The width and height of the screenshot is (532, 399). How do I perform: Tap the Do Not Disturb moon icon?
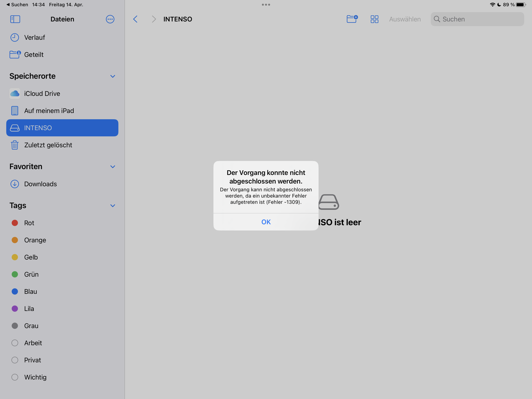[499, 5]
